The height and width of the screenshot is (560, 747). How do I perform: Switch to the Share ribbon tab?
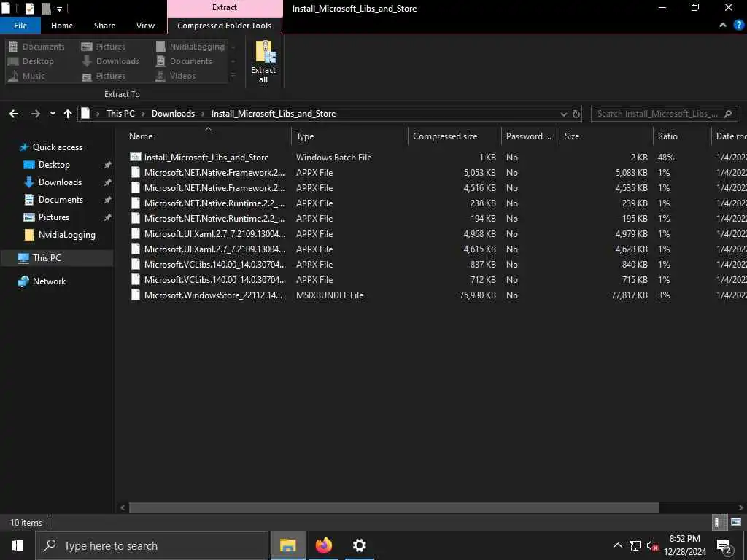click(x=104, y=26)
